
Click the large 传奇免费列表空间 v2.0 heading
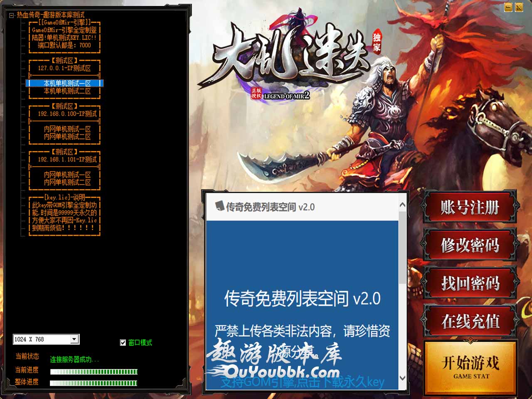[x=302, y=298]
